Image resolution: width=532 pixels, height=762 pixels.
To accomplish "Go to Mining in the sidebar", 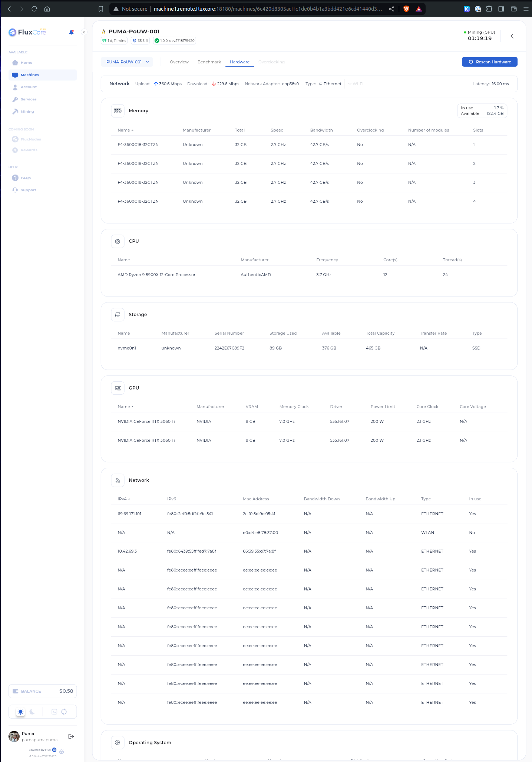I will point(27,112).
